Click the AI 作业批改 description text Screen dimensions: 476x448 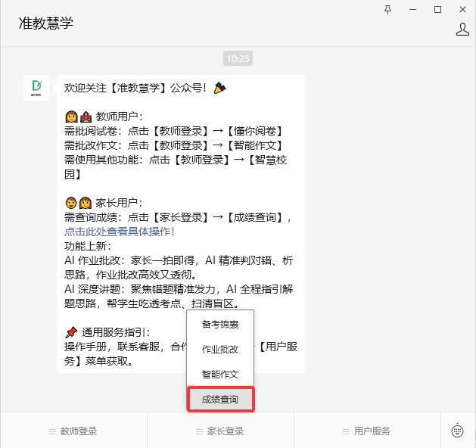coord(179,267)
